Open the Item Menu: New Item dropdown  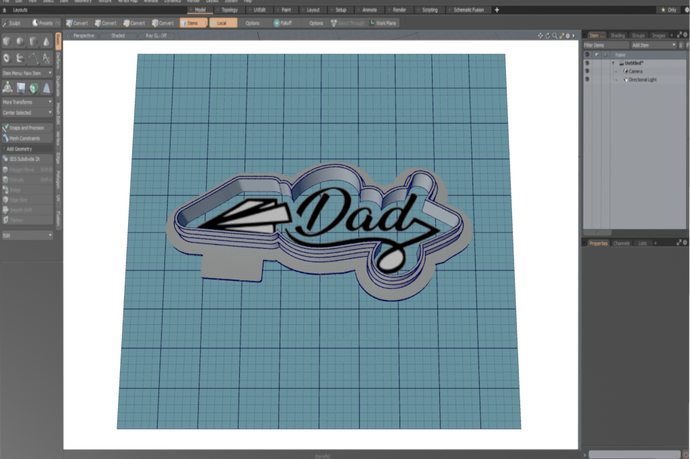tap(27, 72)
